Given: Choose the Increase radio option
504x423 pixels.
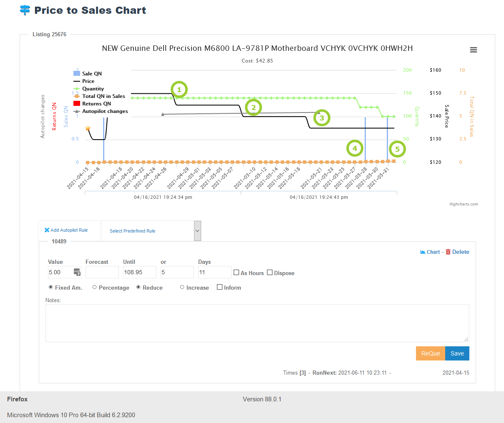Looking at the screenshot, I should click(x=182, y=287).
